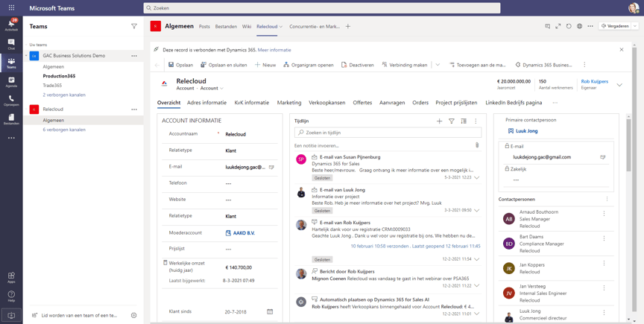Viewport: 644px width, 324px height.
Task: Click the Een notitie invoeren field
Action: pyautogui.click(x=384, y=145)
